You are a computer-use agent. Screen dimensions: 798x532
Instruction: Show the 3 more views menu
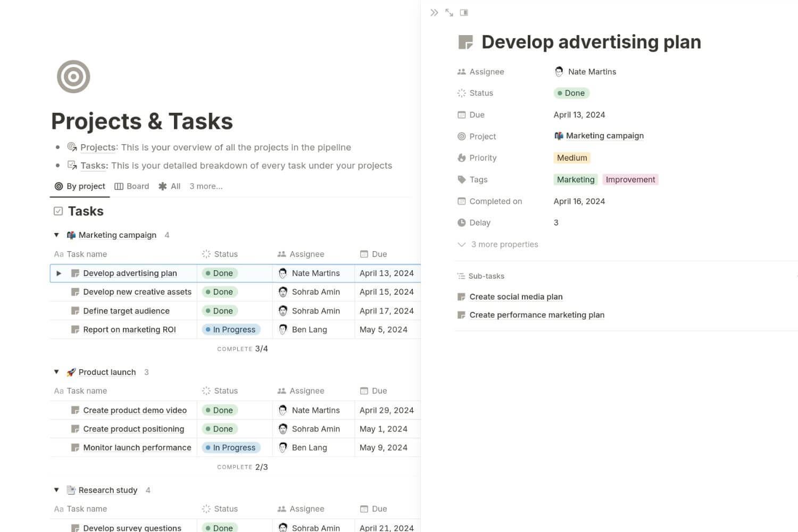click(x=206, y=186)
